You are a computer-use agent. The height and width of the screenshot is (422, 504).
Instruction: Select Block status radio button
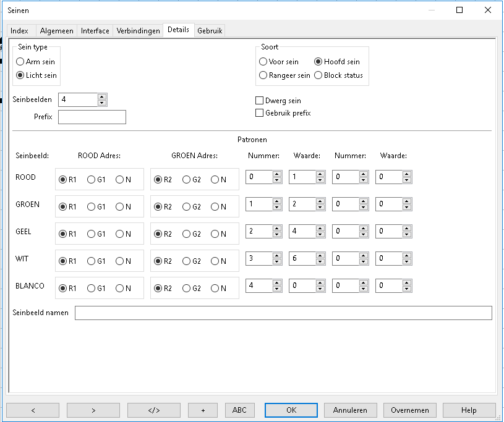[318, 75]
